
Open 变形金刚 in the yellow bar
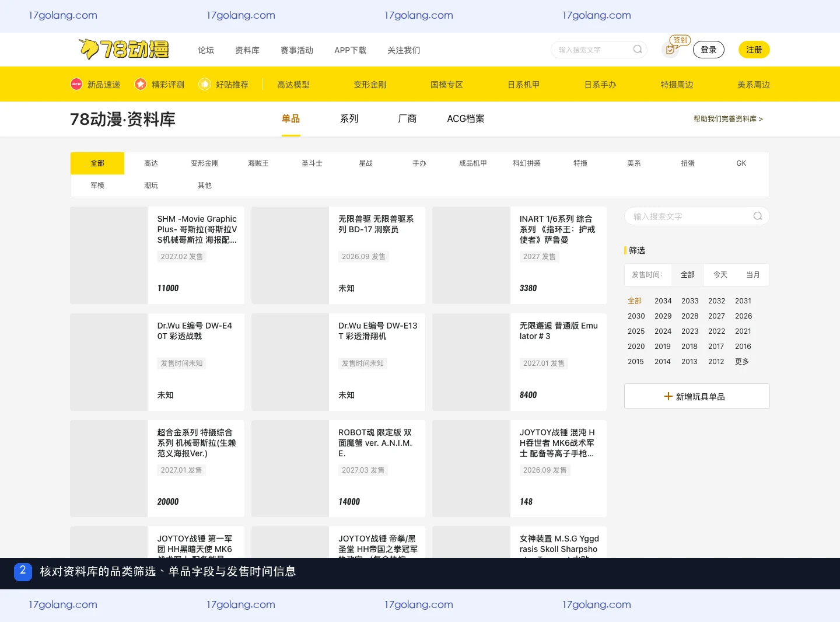click(x=370, y=85)
